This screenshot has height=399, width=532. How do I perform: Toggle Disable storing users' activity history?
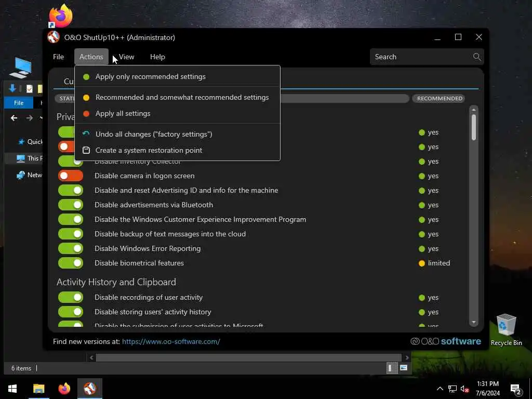[71, 312]
